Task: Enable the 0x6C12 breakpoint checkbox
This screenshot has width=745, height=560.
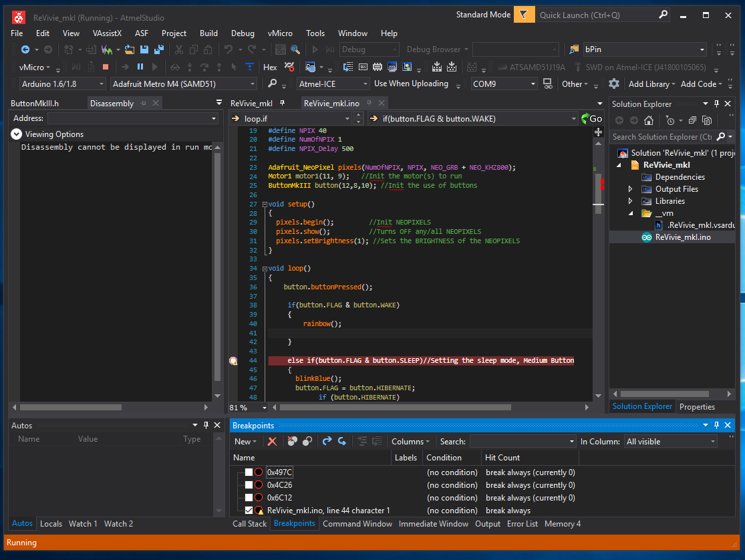Action: [249, 498]
